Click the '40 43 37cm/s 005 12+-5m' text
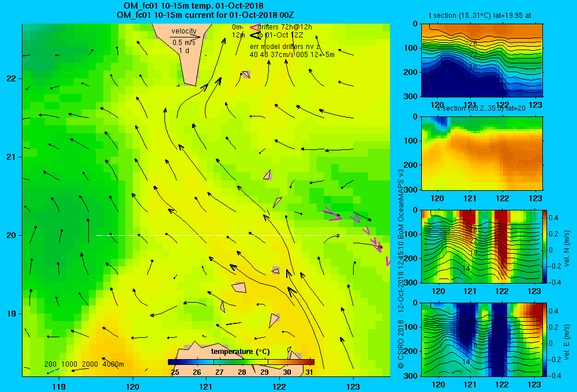 (292, 55)
